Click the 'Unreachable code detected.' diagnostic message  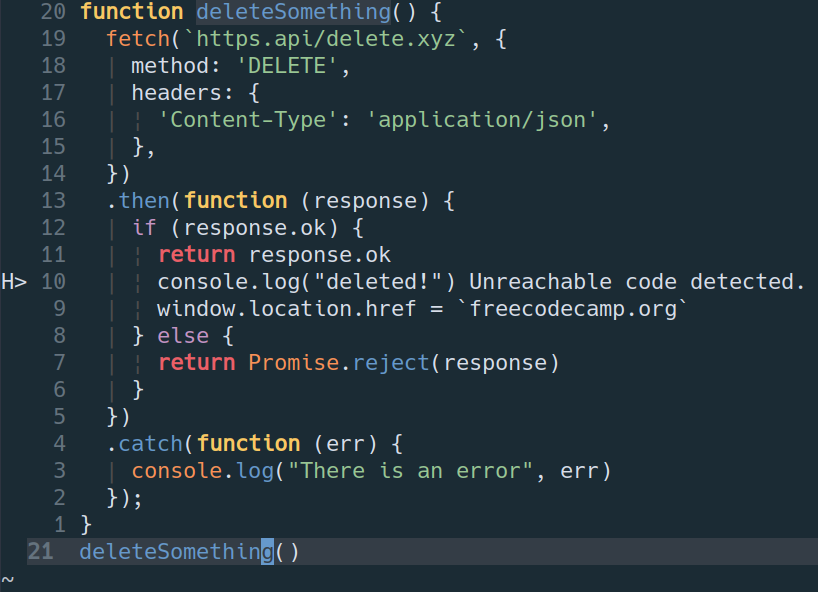coord(637,281)
